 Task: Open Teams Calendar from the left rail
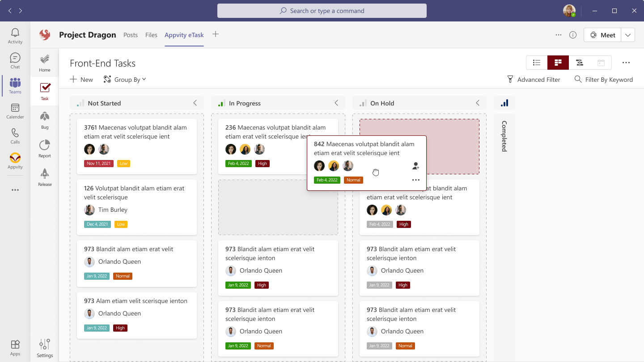[15, 112]
